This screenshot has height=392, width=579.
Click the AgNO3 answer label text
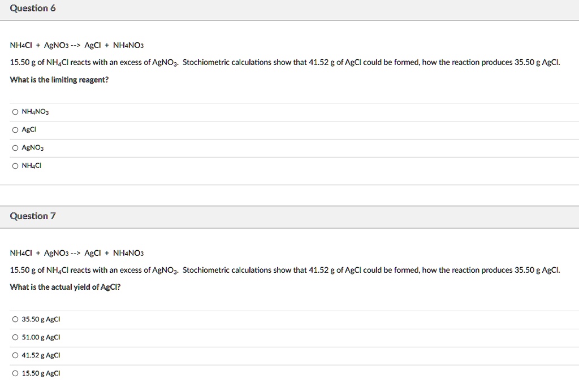coord(33,148)
